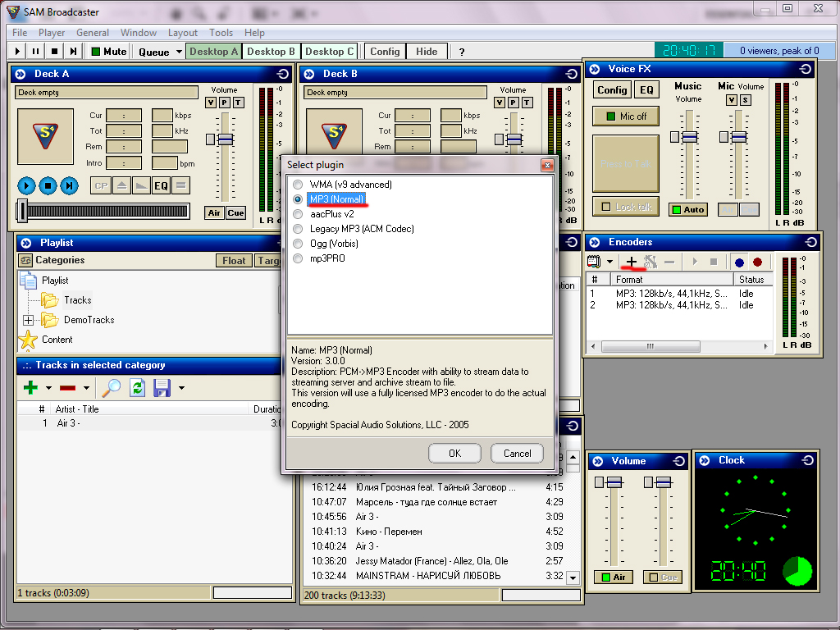840x630 pixels.
Task: Click the refresh icon in Tracks toolbar
Action: click(137, 387)
